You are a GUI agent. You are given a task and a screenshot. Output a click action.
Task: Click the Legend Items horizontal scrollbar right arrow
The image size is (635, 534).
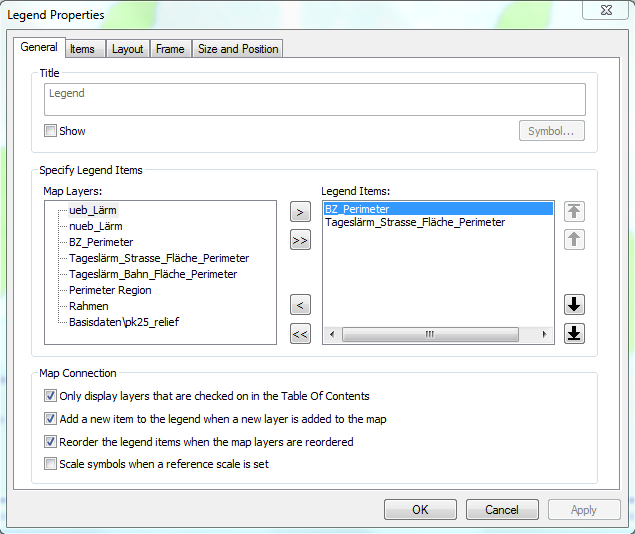(x=545, y=335)
